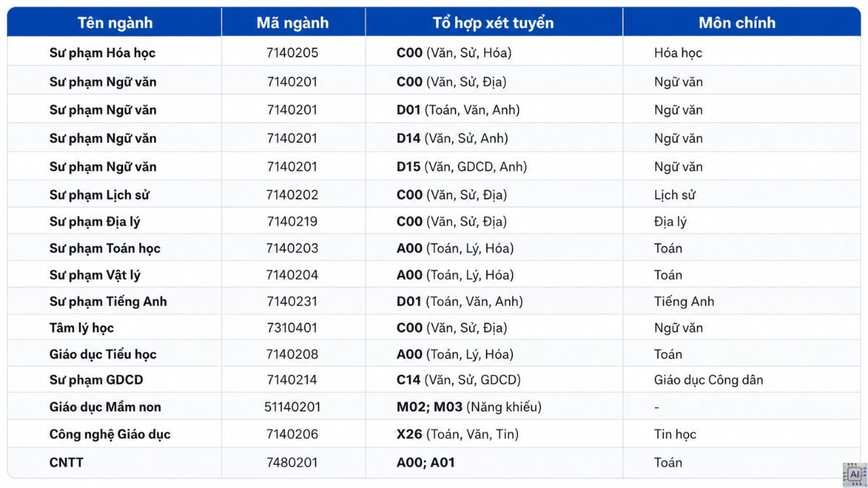Click 'Giáo dục Mầm non' cell
The image size is (868, 488).
click(x=104, y=407)
